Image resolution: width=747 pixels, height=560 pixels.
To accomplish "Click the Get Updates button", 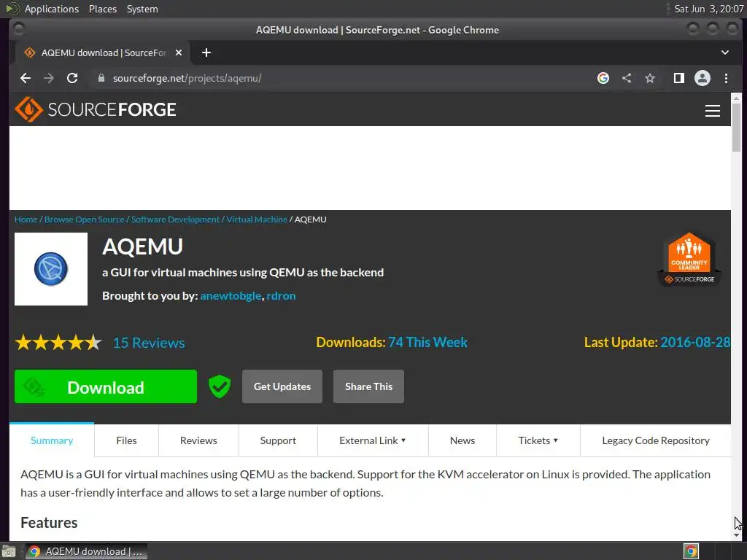I will click(x=282, y=386).
